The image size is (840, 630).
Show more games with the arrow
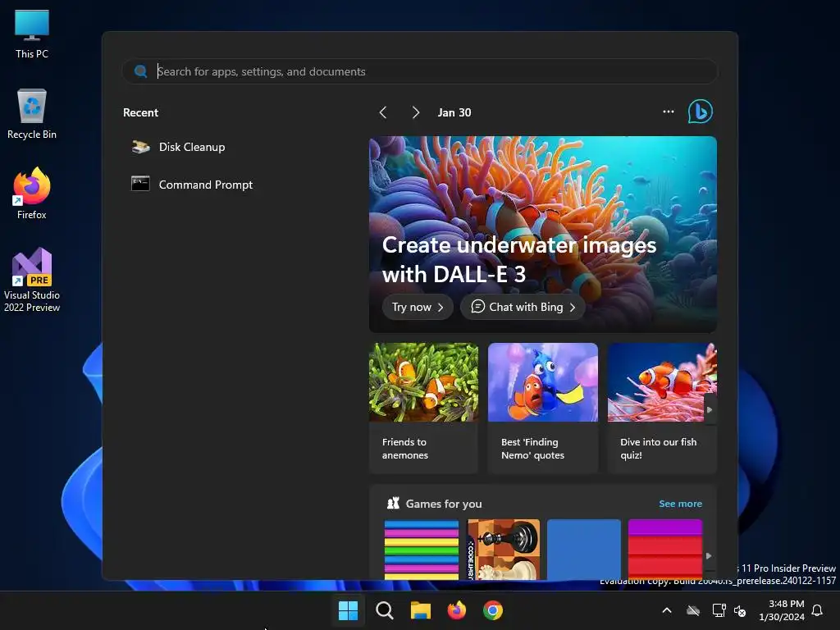(x=709, y=556)
